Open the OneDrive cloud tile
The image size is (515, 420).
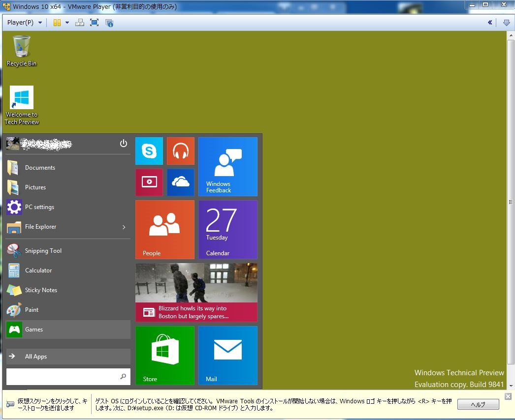181,182
